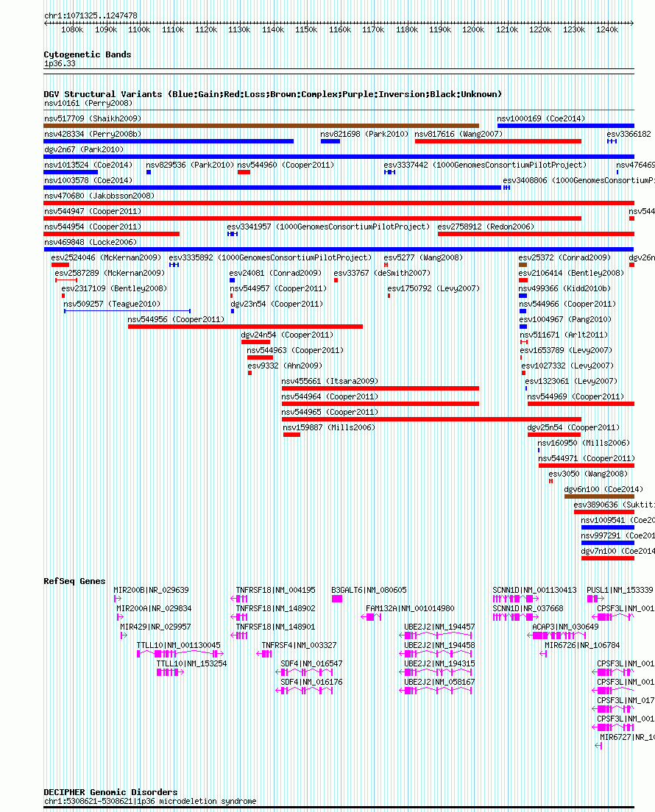Select the nsv821698 (Park2010) variant label
Screen dimensions: 655x812
(364, 134)
